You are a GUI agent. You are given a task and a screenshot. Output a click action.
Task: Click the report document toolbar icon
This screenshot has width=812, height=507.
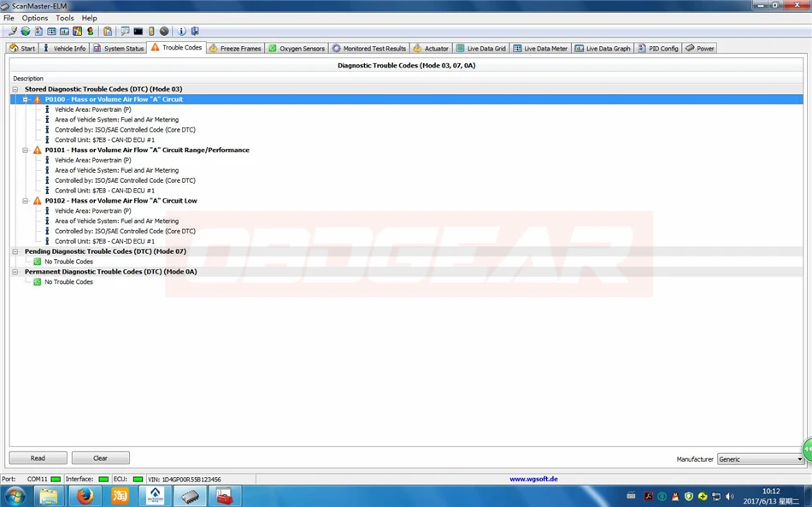38,32
